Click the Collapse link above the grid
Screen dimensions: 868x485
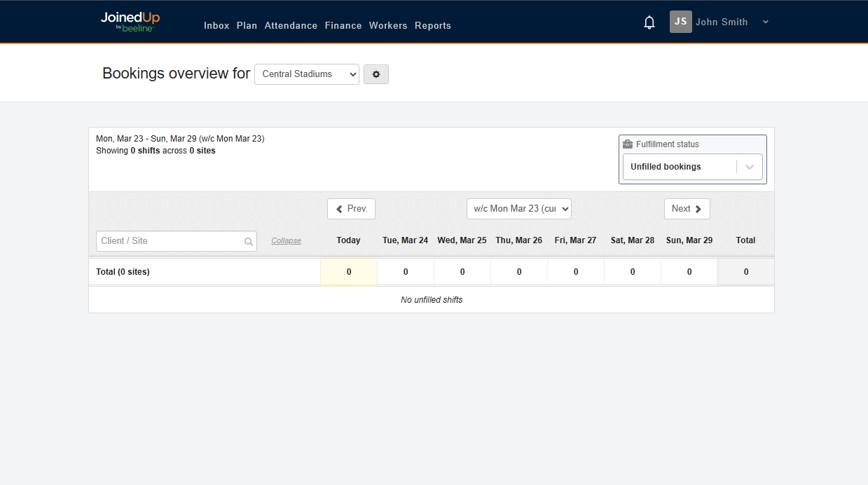pyautogui.click(x=286, y=240)
